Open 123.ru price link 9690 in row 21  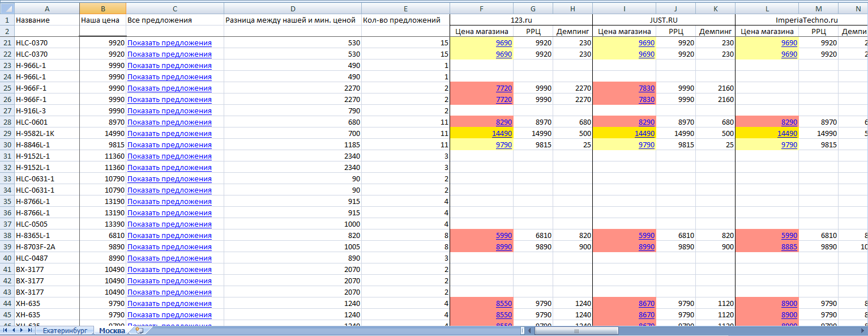tap(503, 43)
